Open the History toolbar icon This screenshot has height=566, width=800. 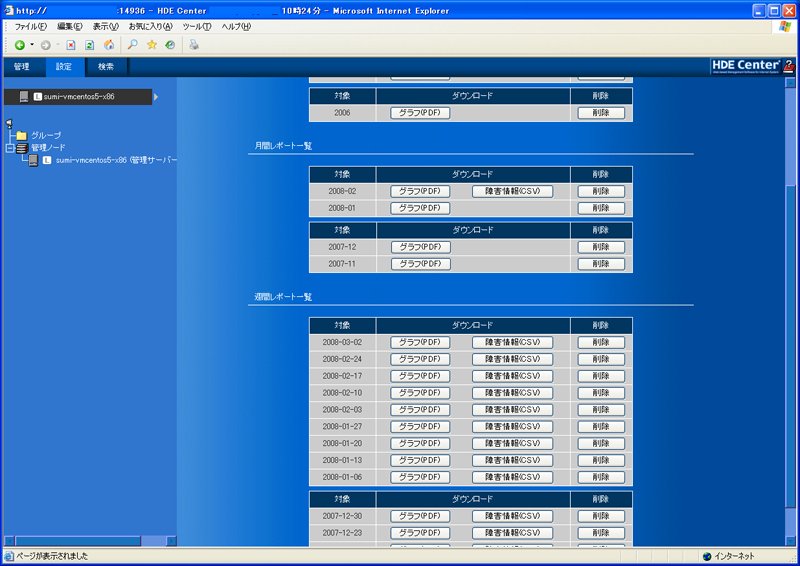point(170,45)
